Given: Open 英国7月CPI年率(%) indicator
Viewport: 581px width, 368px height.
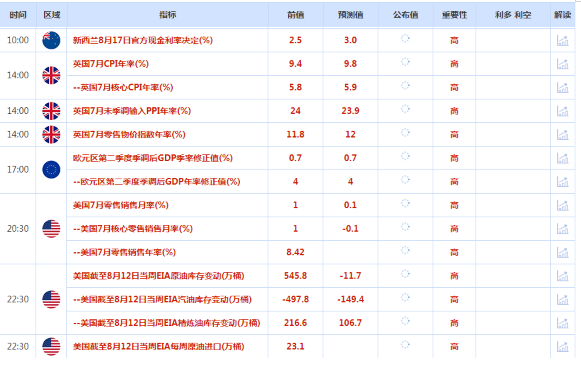Looking at the screenshot, I should pyautogui.click(x=111, y=64).
